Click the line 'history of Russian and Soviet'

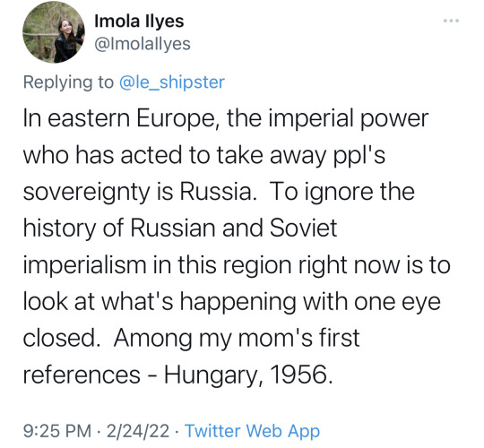click(x=180, y=228)
